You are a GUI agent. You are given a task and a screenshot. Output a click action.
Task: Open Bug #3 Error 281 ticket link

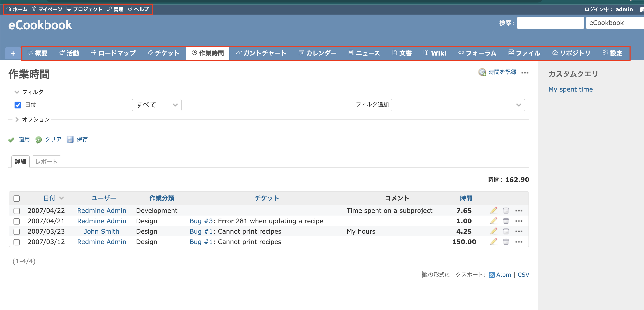tap(201, 221)
